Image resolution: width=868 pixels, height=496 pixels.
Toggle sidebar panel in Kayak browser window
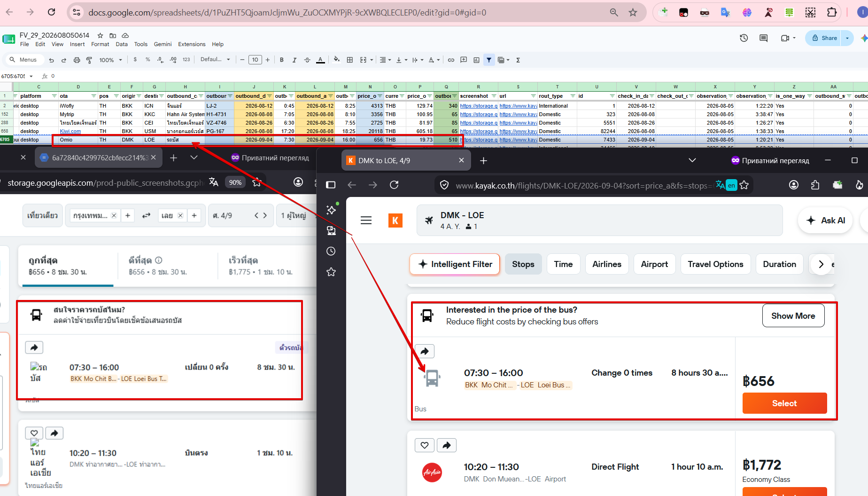(x=331, y=185)
